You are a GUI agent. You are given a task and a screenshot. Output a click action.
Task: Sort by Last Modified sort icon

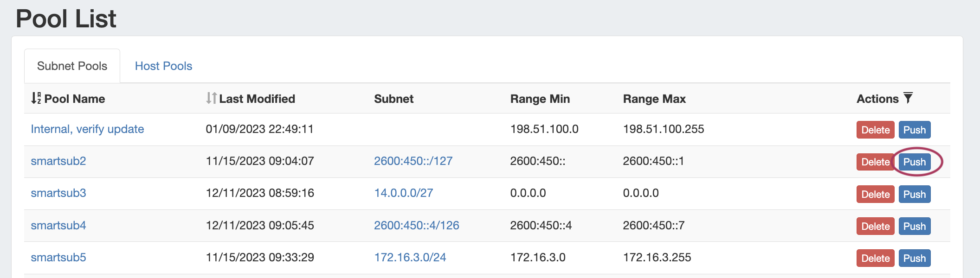pos(211,98)
